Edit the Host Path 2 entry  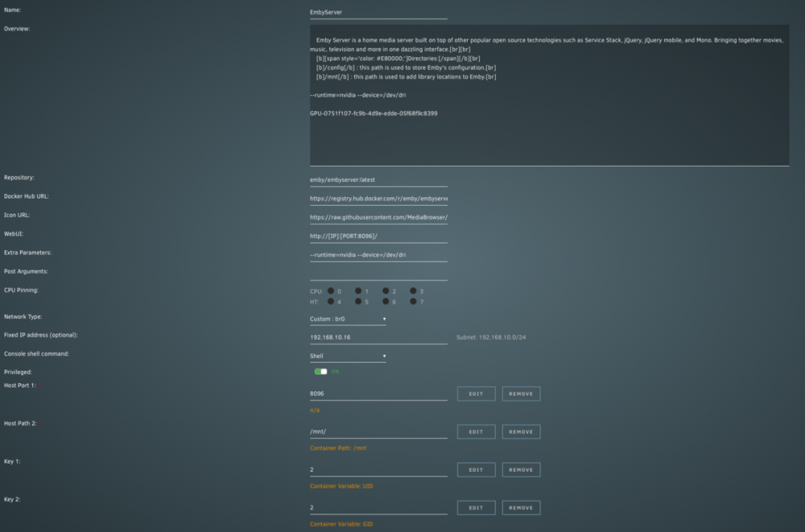pos(476,432)
